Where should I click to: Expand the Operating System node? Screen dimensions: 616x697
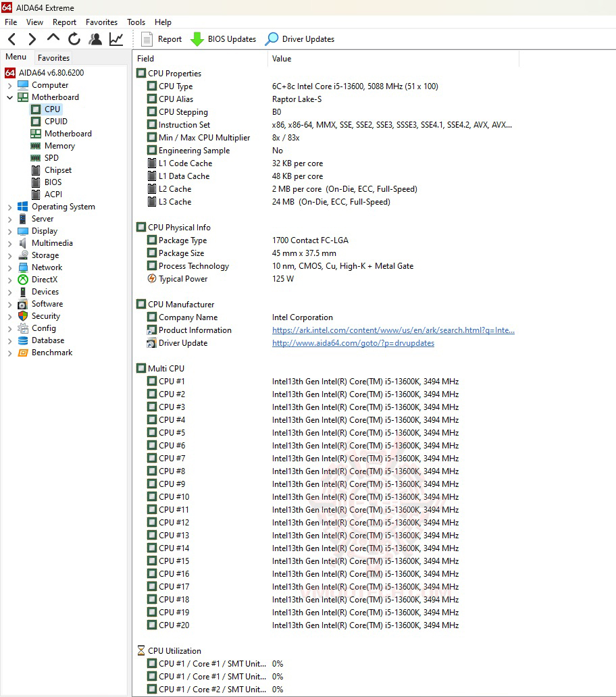click(x=9, y=207)
